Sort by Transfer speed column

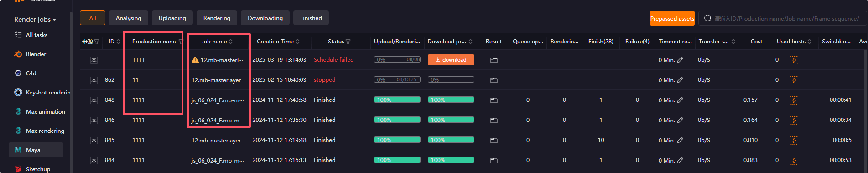(x=733, y=42)
